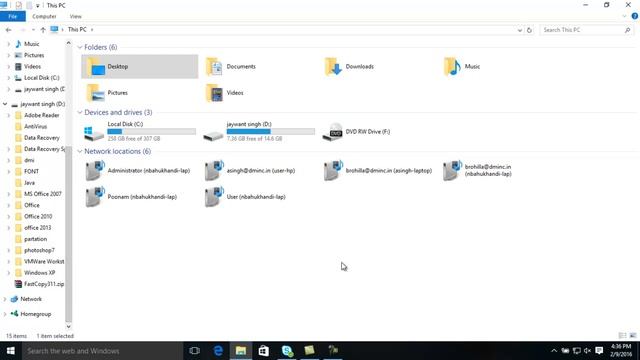Select jaywant singh (D:) drive icon
The image size is (640, 360).
(x=213, y=135)
